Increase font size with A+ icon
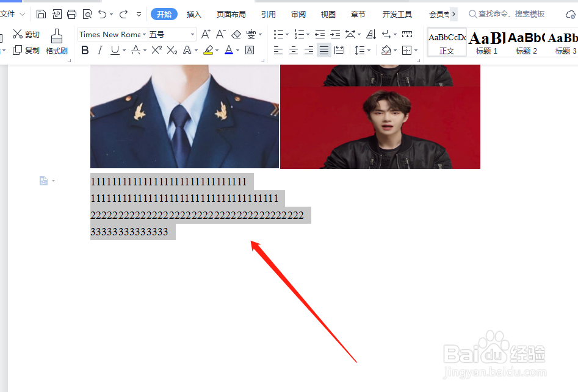 tap(206, 34)
